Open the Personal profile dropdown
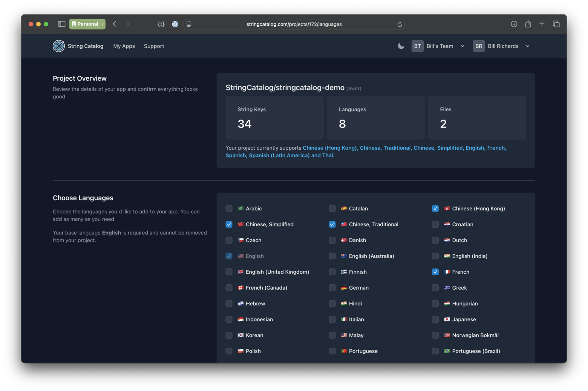This screenshot has height=391, width=588. 87,24
